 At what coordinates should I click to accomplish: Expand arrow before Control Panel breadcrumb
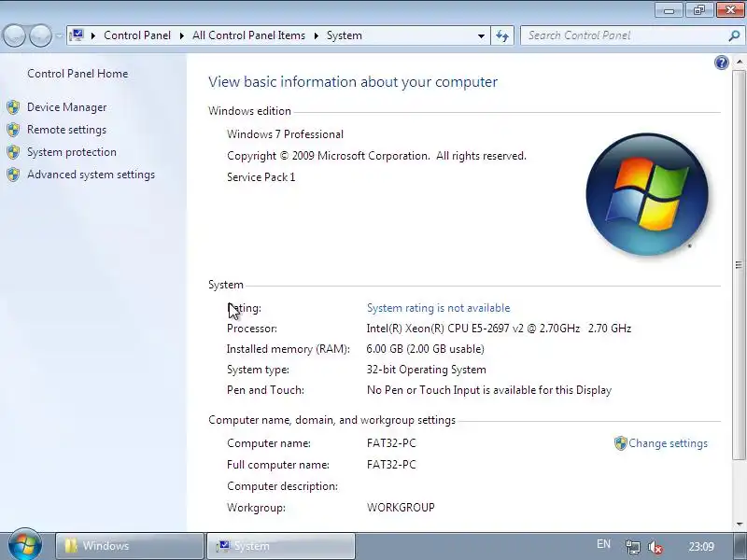93,35
